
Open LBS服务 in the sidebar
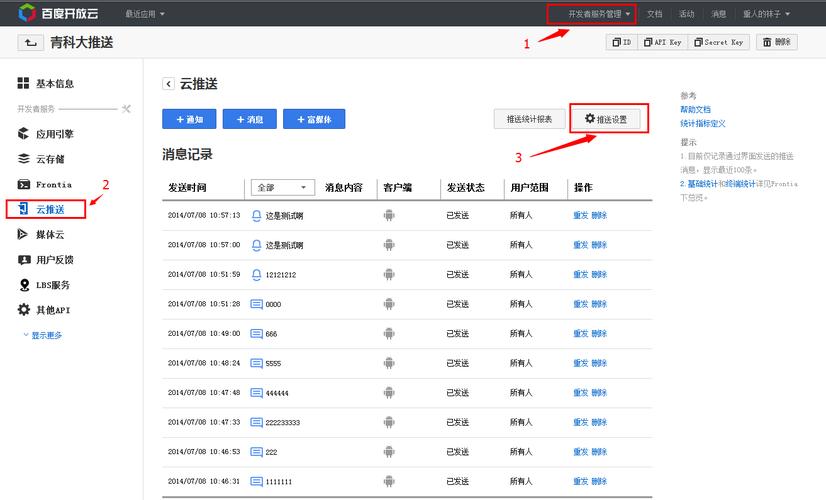44,285
